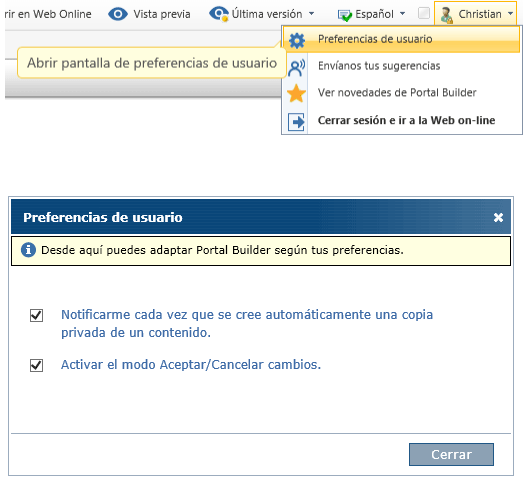
Task: Click the gear icon for user preferences
Action: tap(297, 40)
